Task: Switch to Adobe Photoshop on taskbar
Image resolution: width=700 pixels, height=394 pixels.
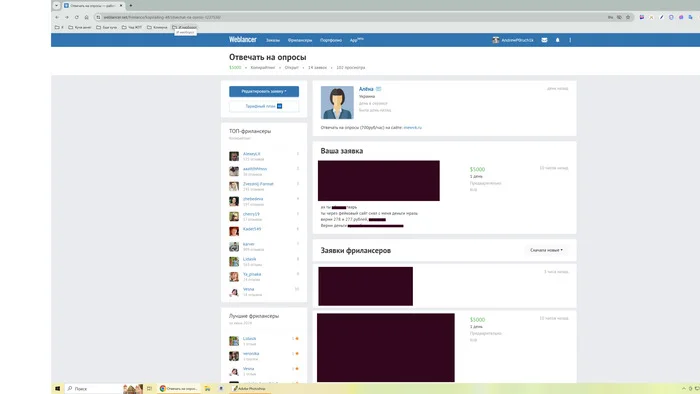Action: pos(250,389)
